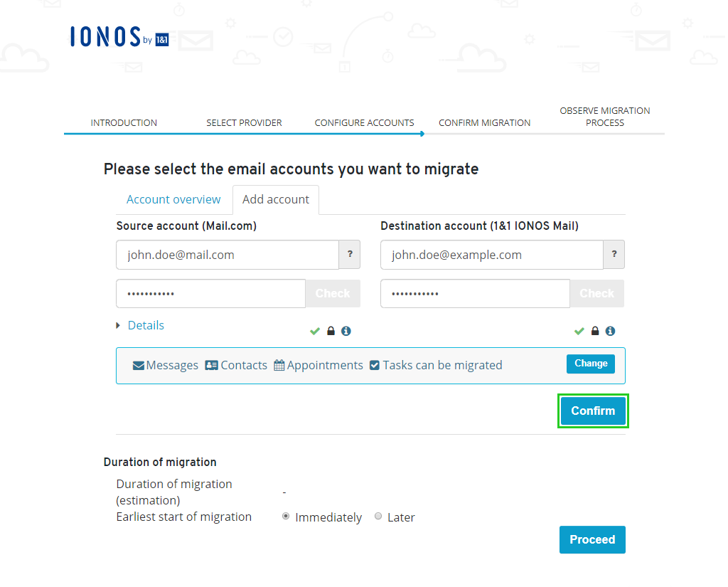Image resolution: width=728 pixels, height=587 pixels.
Task: Click green checkmark under source account
Action: point(315,332)
